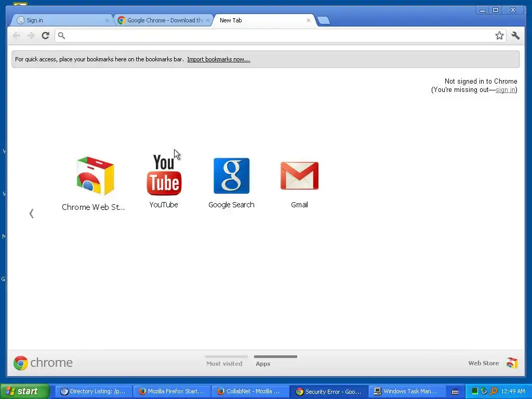Launch the YouTube app icon
The height and width of the screenshot is (399, 532).
164,175
